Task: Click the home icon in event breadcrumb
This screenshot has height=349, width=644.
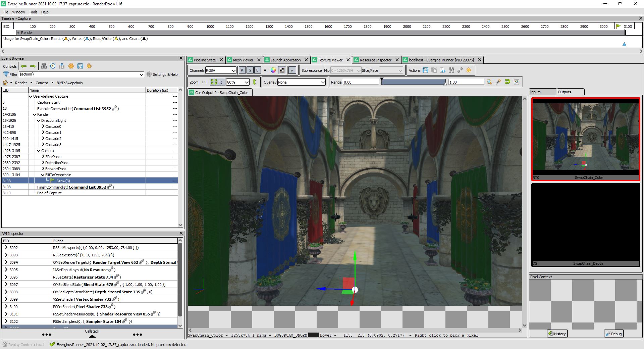Action: point(5,83)
